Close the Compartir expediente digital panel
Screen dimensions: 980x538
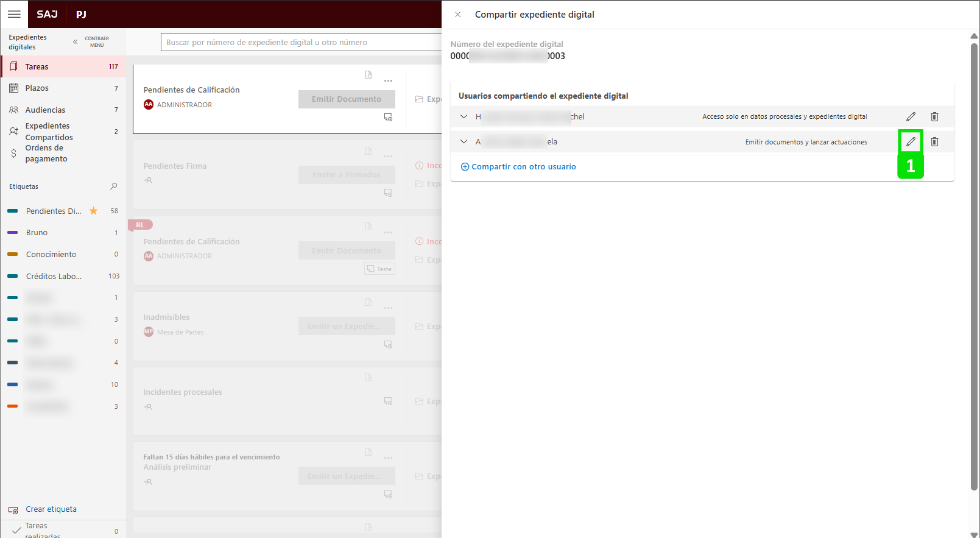[458, 15]
